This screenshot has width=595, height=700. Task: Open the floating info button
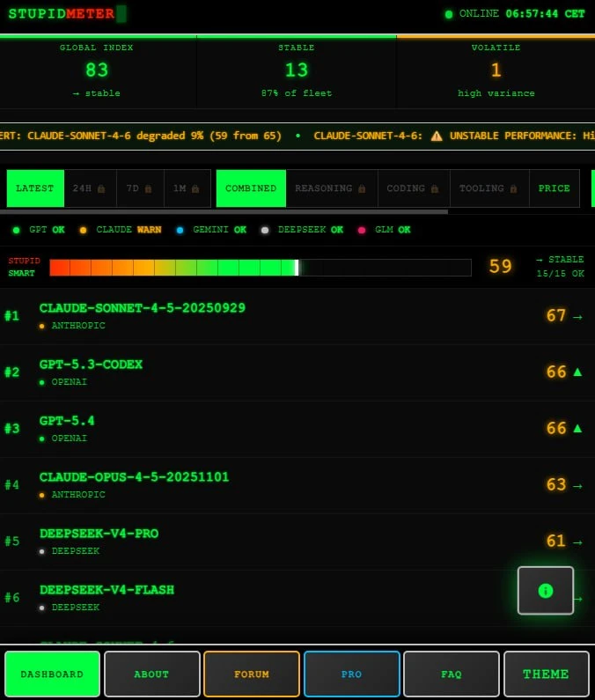(x=546, y=591)
